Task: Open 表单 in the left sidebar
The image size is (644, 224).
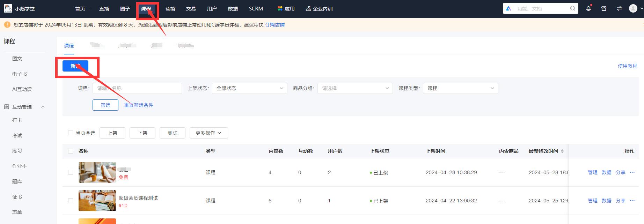Action: [x=17, y=212]
